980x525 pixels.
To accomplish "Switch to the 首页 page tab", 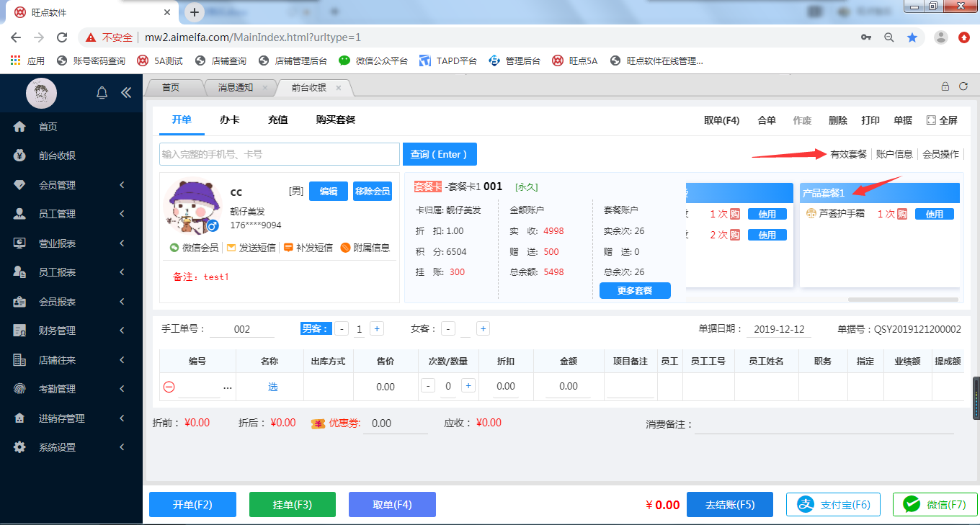I will 171,87.
